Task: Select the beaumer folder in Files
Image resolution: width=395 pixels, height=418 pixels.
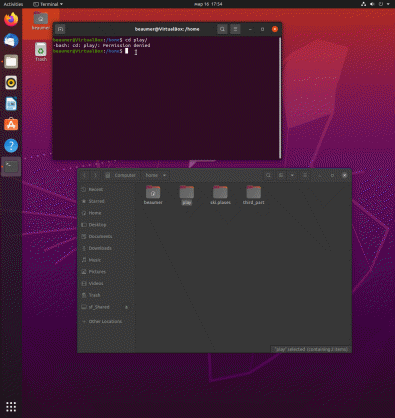Action: point(153,195)
